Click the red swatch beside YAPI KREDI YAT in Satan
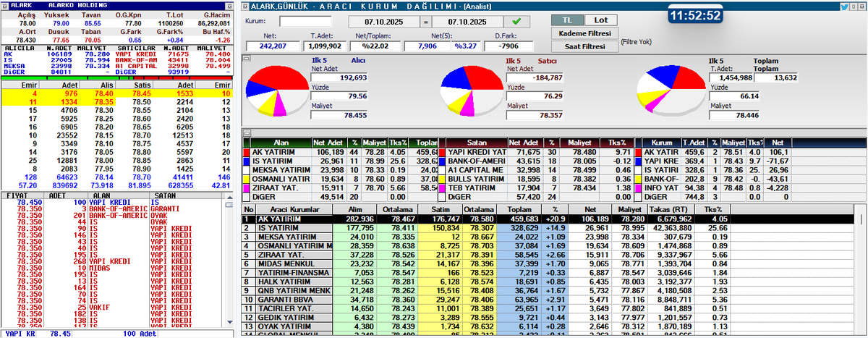 tap(442, 152)
